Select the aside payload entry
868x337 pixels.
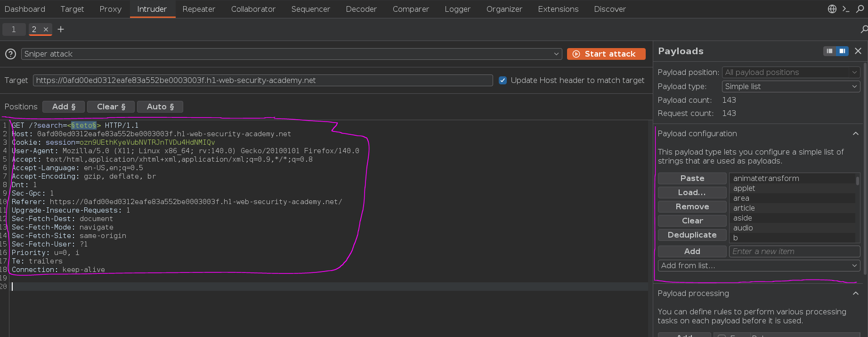point(792,218)
